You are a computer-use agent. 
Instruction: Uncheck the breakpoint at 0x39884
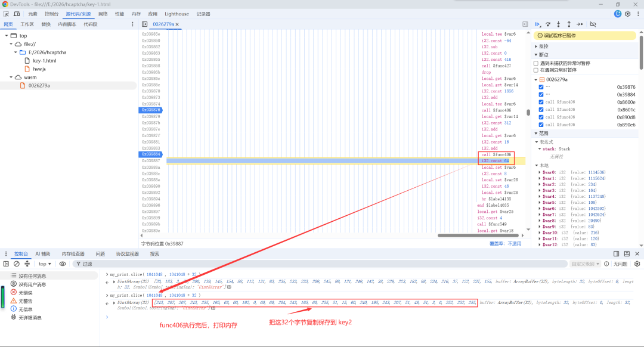541,94
